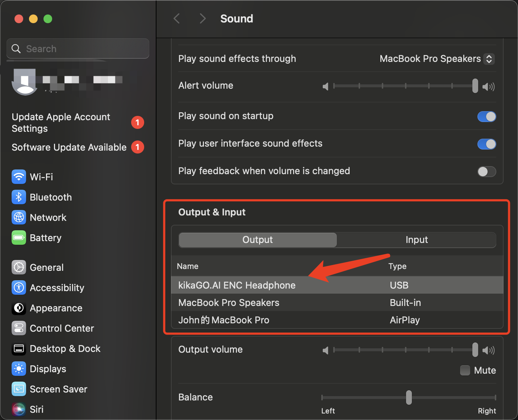Select the Displays icon
Viewport: 518px width, 420px height.
point(19,369)
